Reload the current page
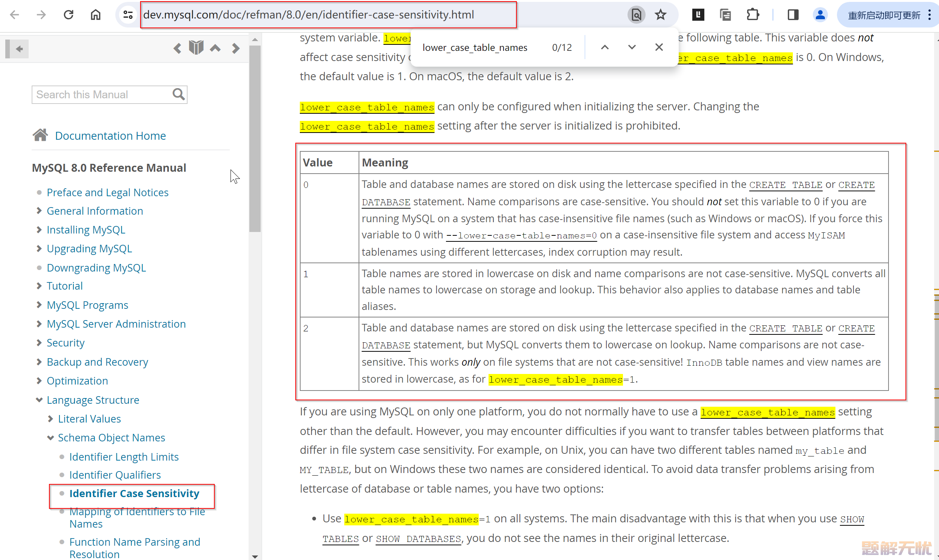Screen dimensions: 939x560 click(68, 15)
